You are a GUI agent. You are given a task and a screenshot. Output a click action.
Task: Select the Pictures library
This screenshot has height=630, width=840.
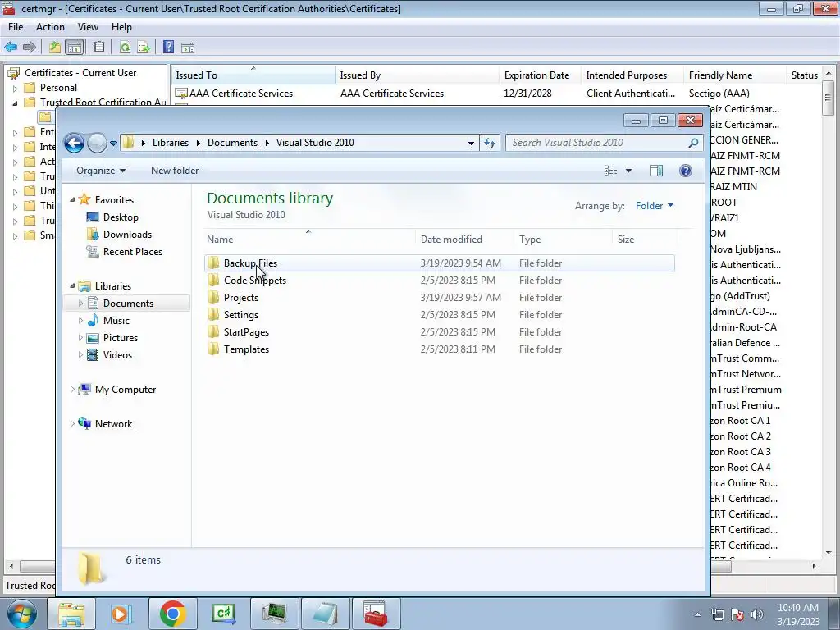(x=120, y=338)
